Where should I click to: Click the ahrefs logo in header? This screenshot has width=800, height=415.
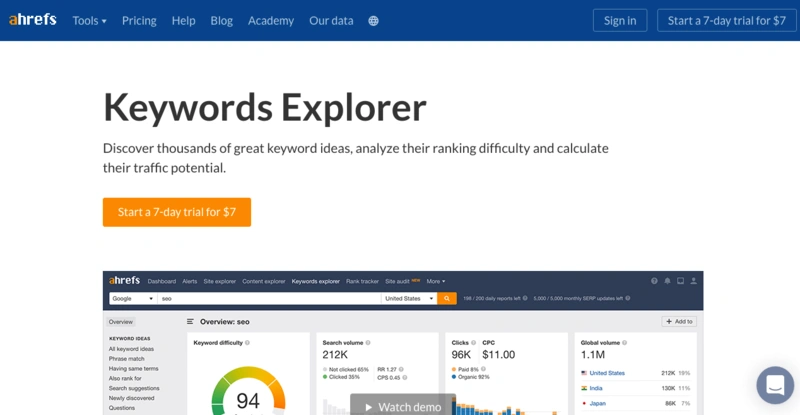33,20
